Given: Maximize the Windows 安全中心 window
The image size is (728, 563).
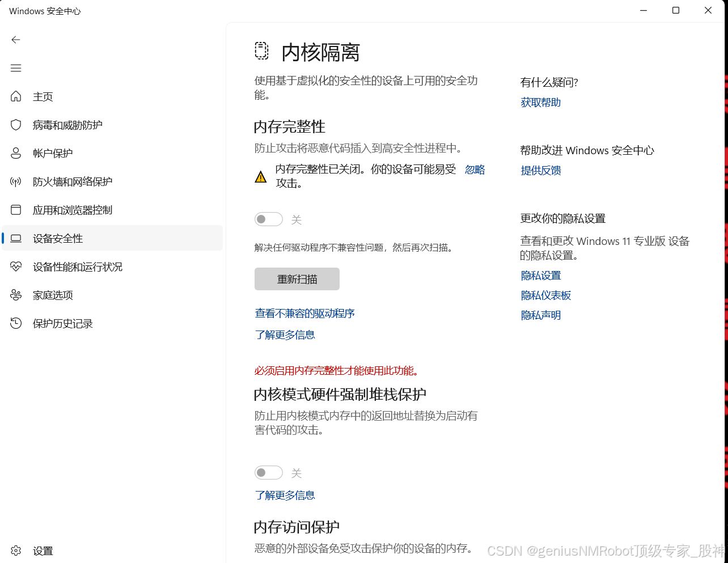Looking at the screenshot, I should (x=676, y=10).
